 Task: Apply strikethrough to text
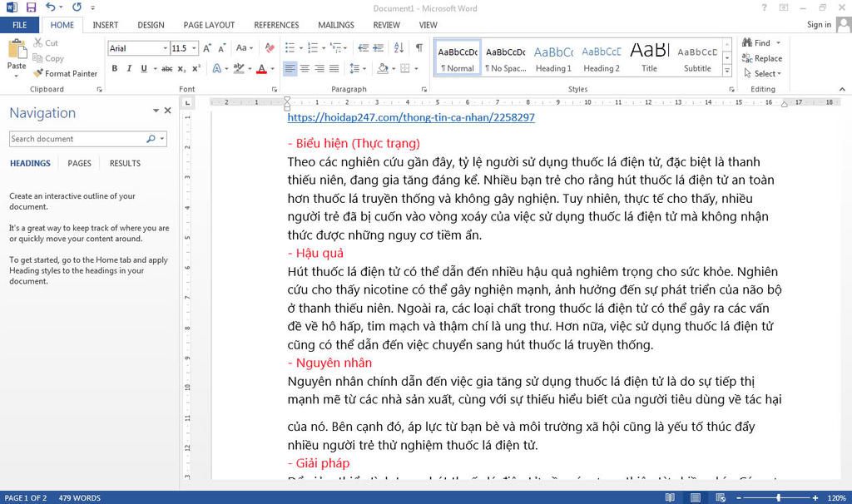166,68
